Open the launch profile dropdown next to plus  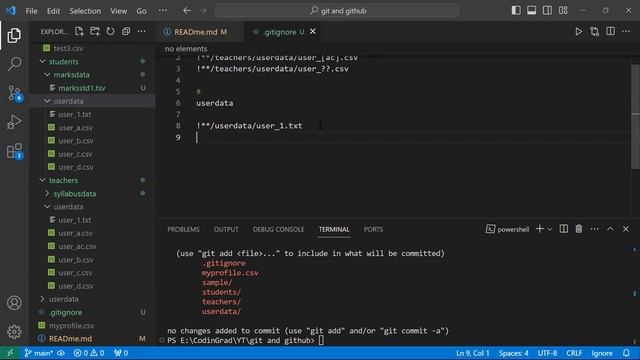click(550, 229)
